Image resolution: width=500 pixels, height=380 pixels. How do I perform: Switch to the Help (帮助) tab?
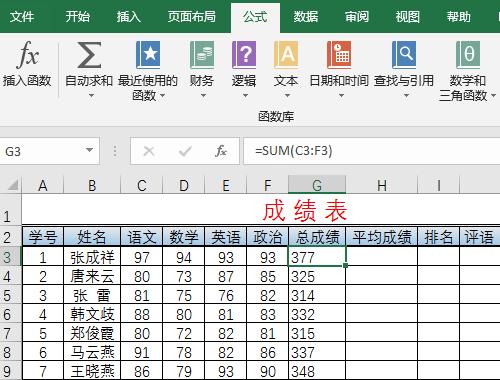point(458,16)
